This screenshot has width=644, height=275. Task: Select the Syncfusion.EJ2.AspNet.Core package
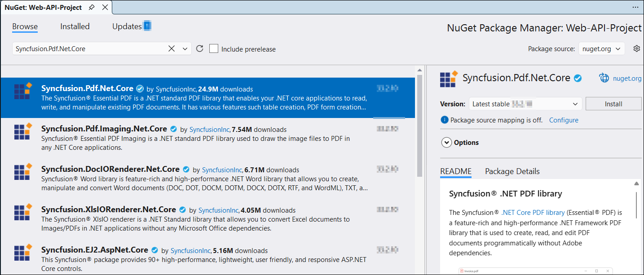click(207, 257)
